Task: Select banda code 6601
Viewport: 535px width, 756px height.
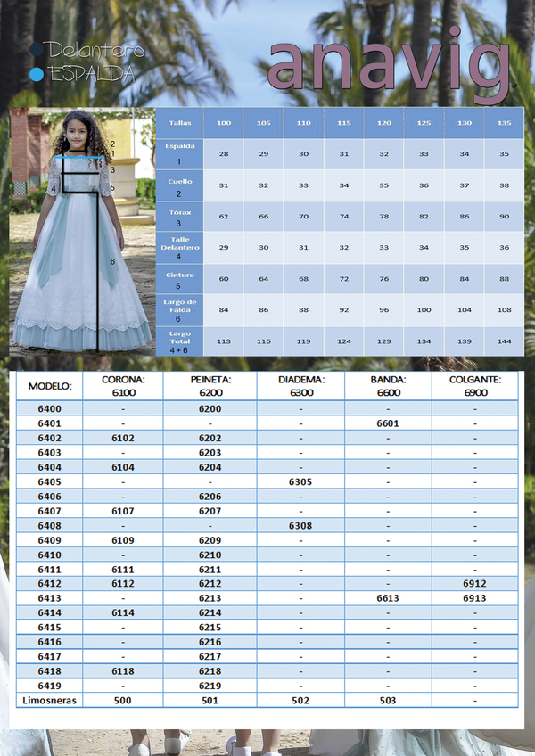Action: [x=388, y=423]
